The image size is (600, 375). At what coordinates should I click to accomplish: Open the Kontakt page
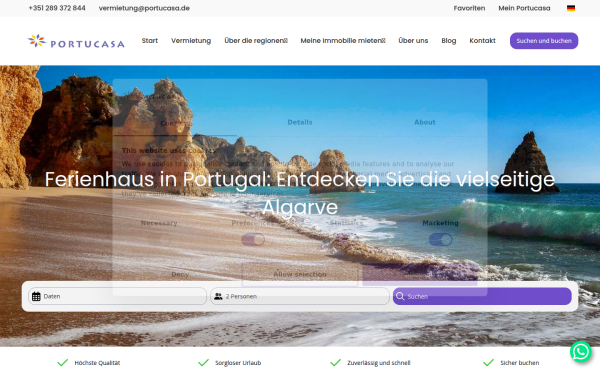482,41
